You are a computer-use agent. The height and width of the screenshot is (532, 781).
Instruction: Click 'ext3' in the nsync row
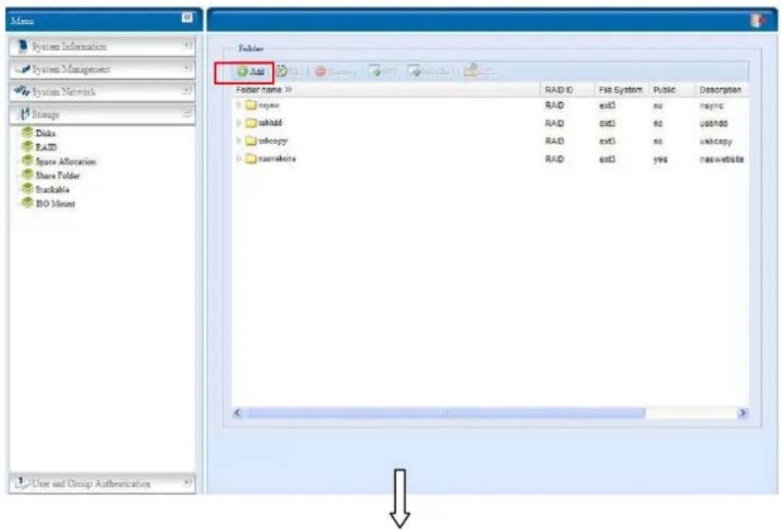click(607, 105)
